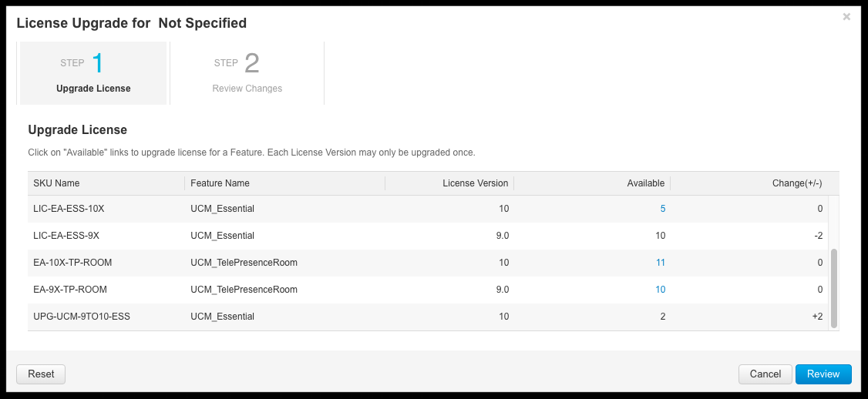
Task: Open Available link 11 for EA-10X-TP-ROOM
Action: tap(661, 263)
